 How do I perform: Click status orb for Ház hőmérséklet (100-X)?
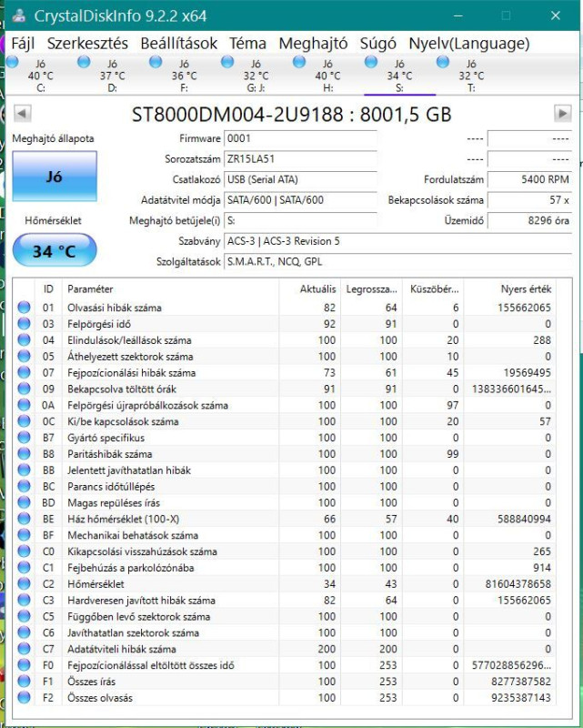coord(24,519)
